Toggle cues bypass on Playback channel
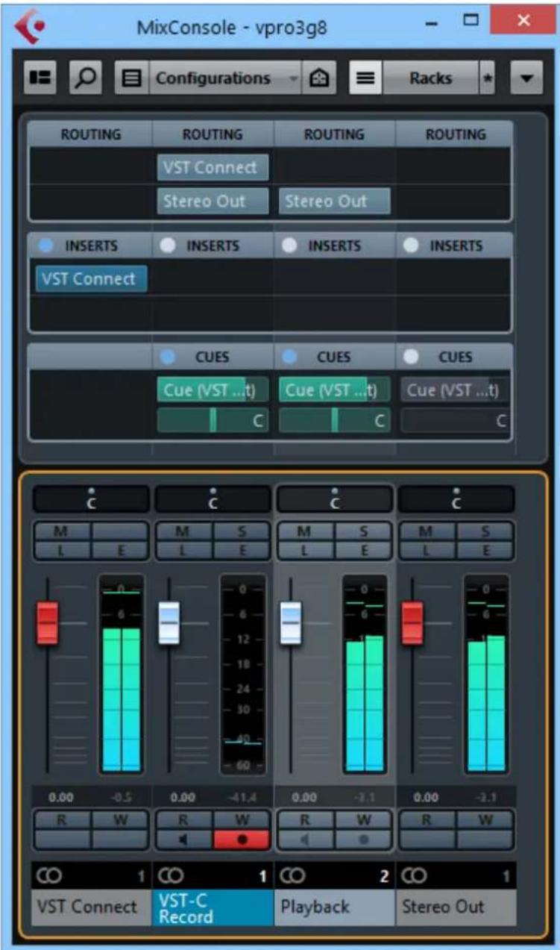Viewport: 560px width, 950px height. click(x=289, y=357)
